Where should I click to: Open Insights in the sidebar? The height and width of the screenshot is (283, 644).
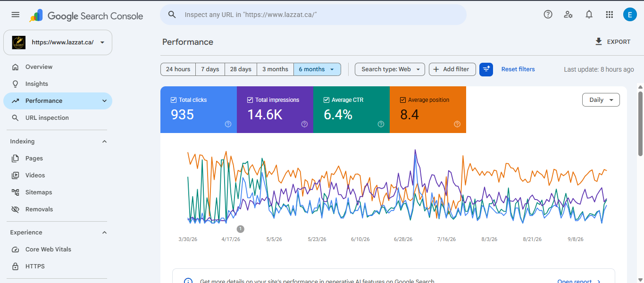[x=58, y=84]
